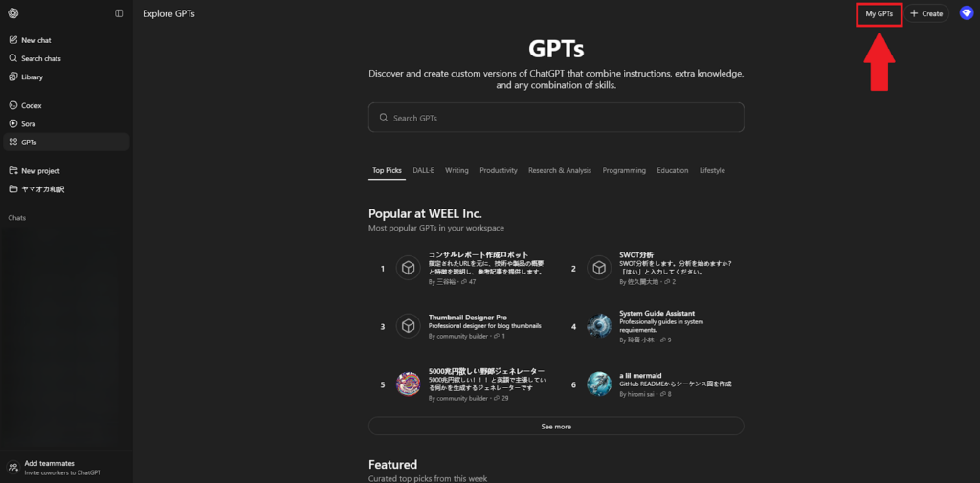Screen dimensions: 980x483
Task: Collapse the sidebar with the panel icon
Action: (x=120, y=13)
